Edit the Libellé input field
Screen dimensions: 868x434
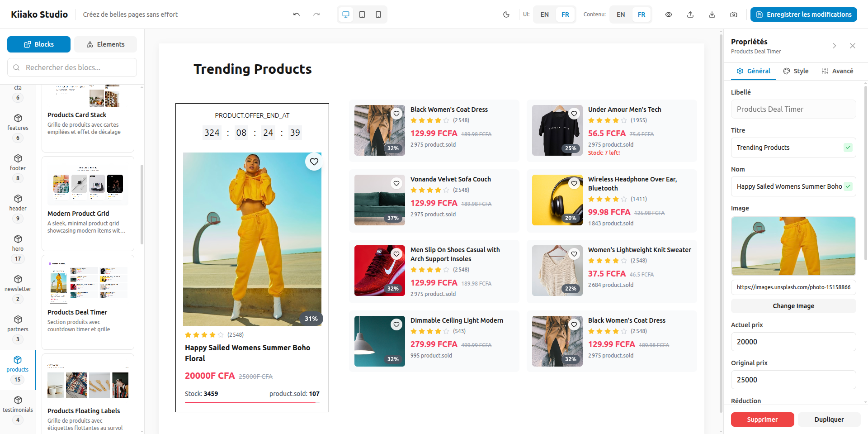[x=793, y=109]
